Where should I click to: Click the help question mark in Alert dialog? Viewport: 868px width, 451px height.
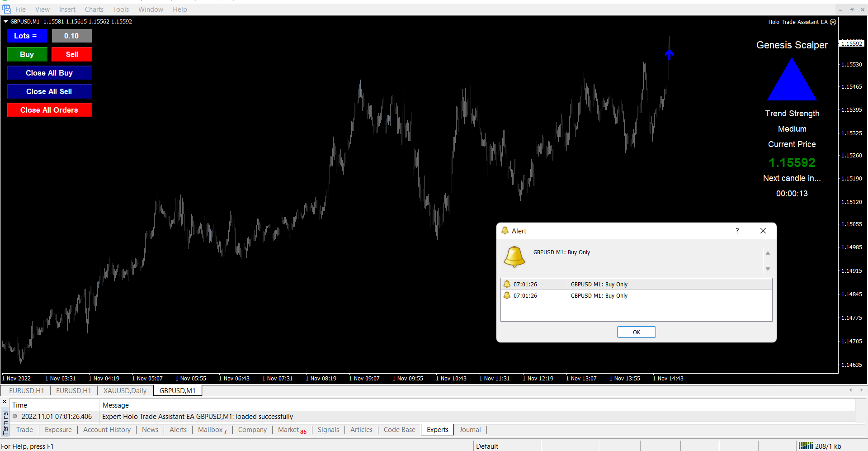coord(737,231)
